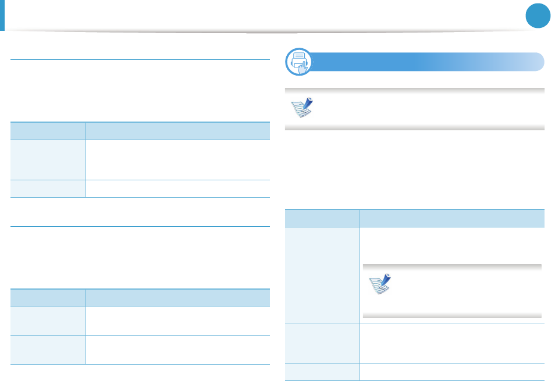Click the tallest label cell in right table

coord(322,275)
